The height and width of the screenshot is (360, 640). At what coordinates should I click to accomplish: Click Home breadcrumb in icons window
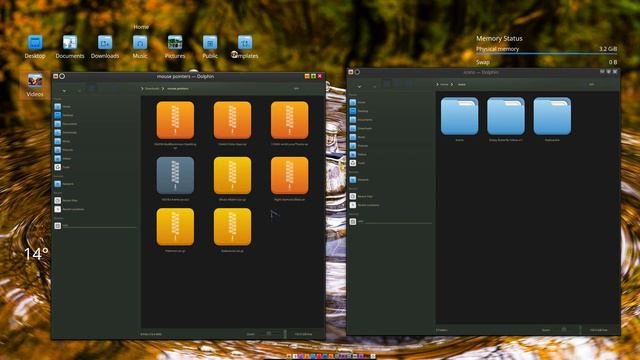coord(444,84)
